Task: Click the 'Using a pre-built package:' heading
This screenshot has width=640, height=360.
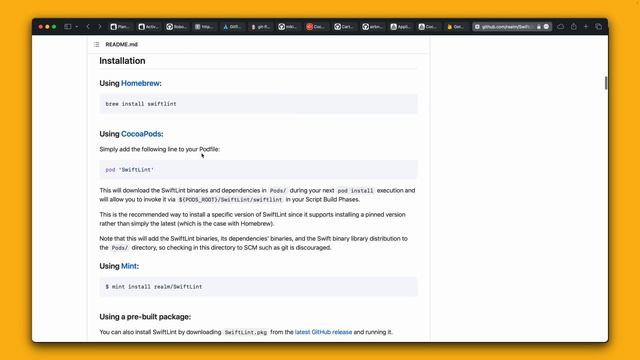Action: (x=145, y=317)
